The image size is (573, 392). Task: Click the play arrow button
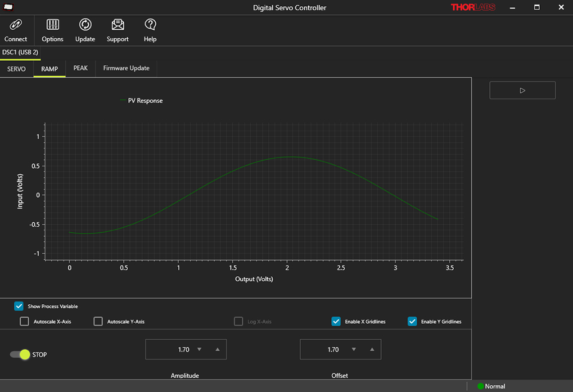(523, 90)
